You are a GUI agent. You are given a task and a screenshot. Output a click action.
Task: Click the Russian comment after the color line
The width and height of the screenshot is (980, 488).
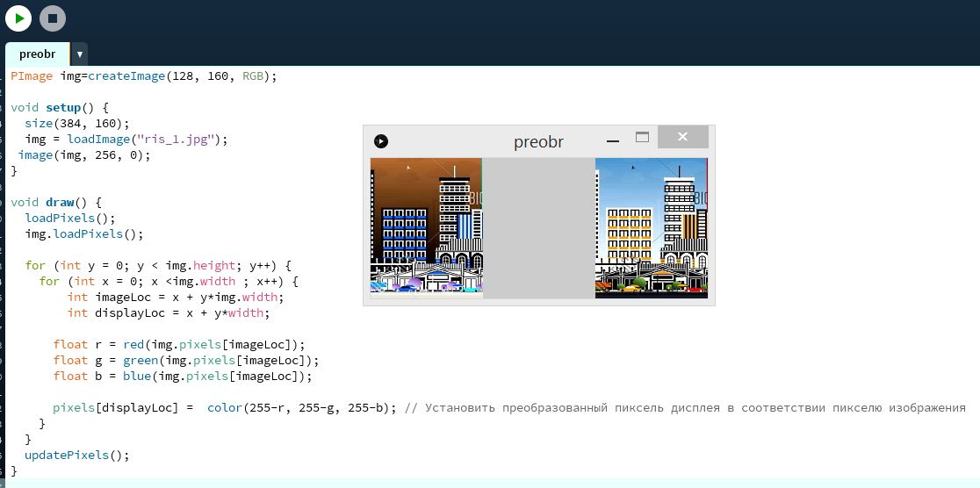(x=685, y=408)
